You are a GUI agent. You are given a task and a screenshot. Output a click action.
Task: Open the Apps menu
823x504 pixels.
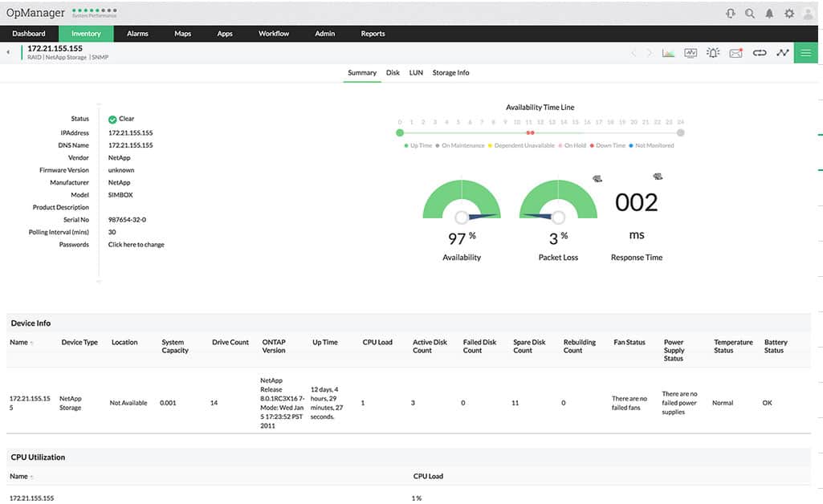pyautogui.click(x=225, y=34)
